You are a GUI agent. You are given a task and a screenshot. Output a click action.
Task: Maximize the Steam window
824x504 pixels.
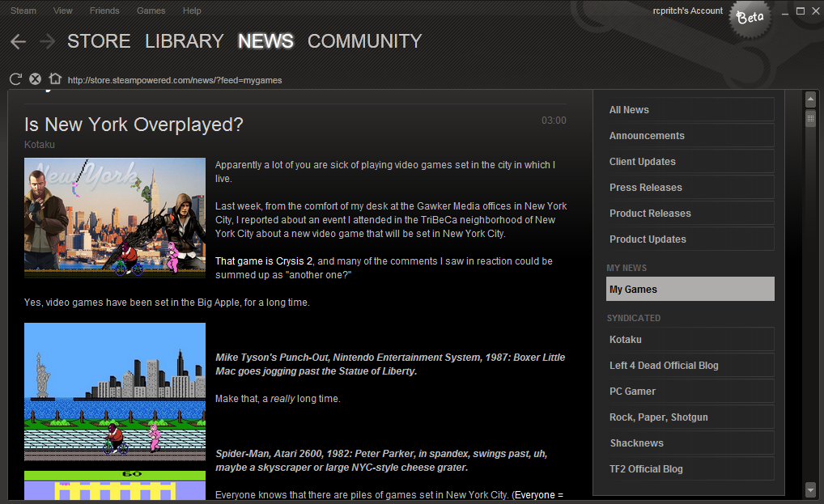801,11
